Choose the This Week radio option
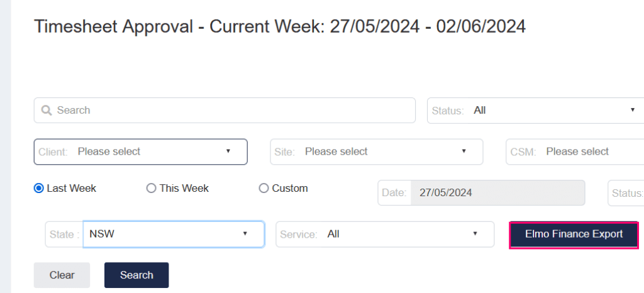This screenshot has height=293, width=644. pos(151,188)
